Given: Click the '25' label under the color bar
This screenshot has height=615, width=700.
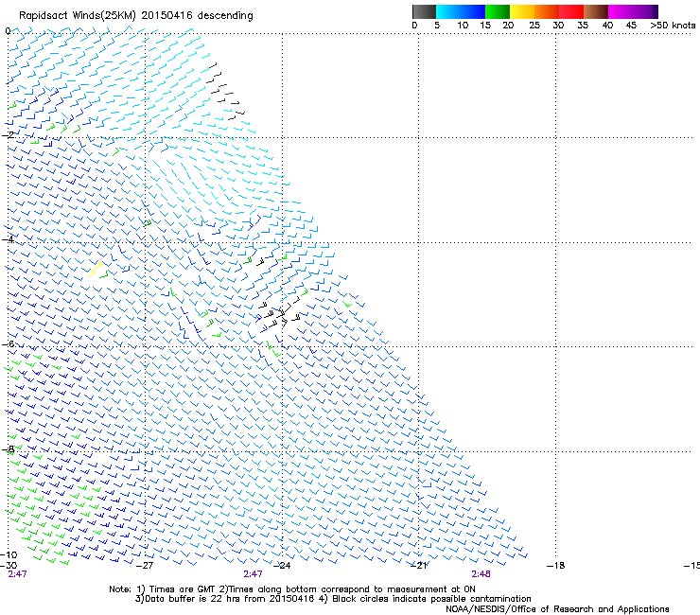Looking at the screenshot, I should (534, 26).
